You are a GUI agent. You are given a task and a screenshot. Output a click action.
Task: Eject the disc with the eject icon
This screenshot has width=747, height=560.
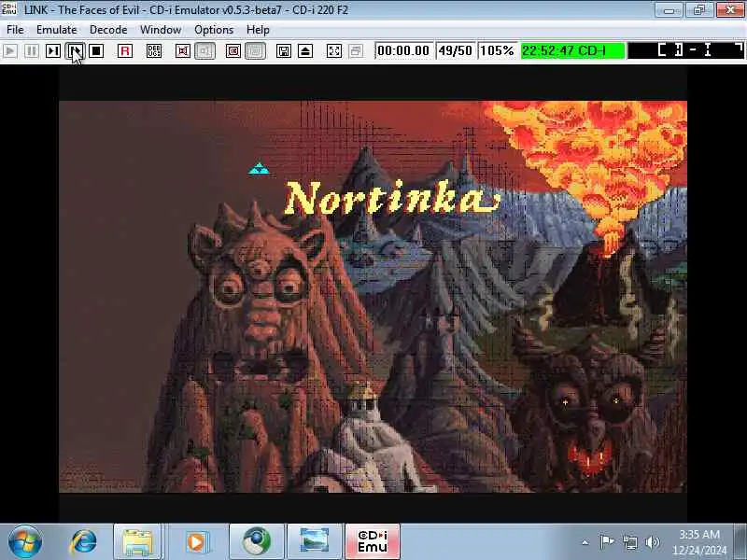point(305,51)
